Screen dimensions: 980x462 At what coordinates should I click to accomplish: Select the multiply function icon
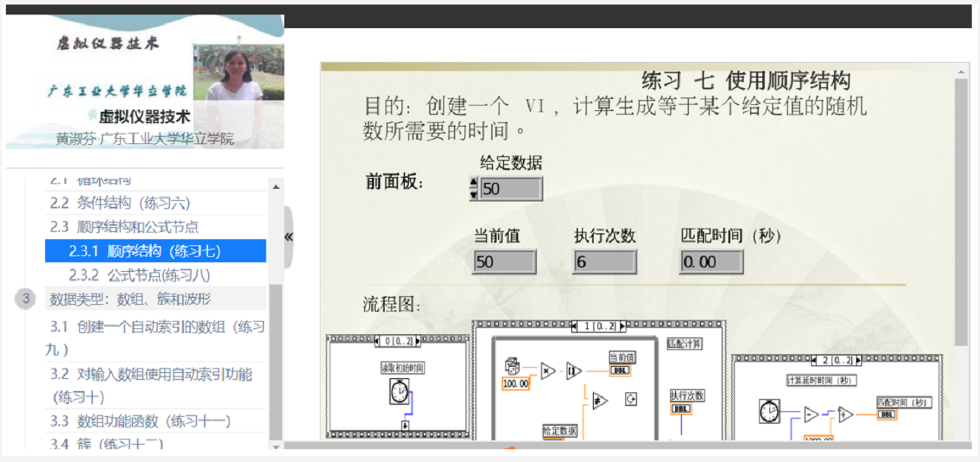click(x=548, y=371)
